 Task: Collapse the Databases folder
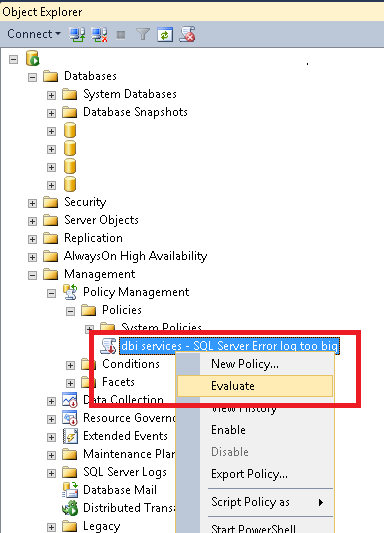(32, 77)
